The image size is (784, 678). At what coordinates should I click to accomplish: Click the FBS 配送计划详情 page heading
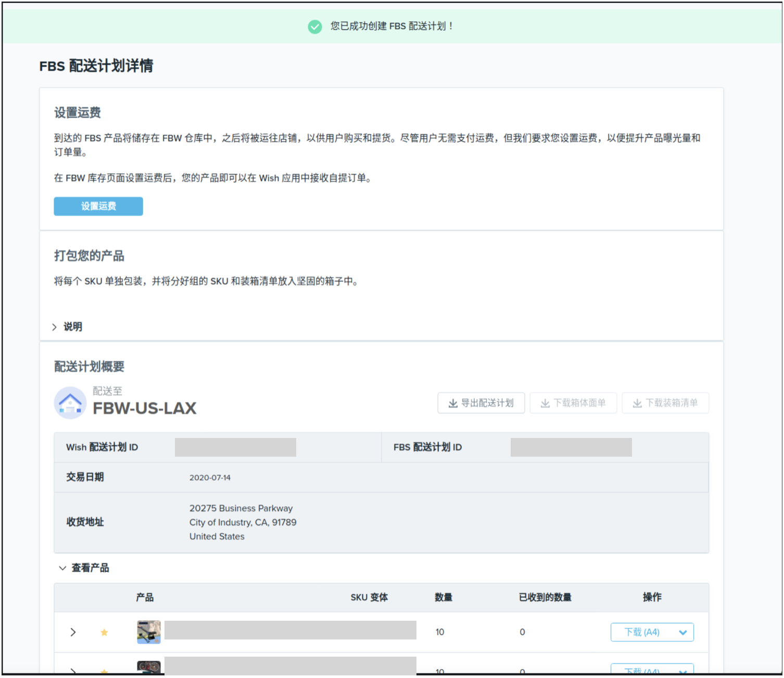[96, 66]
